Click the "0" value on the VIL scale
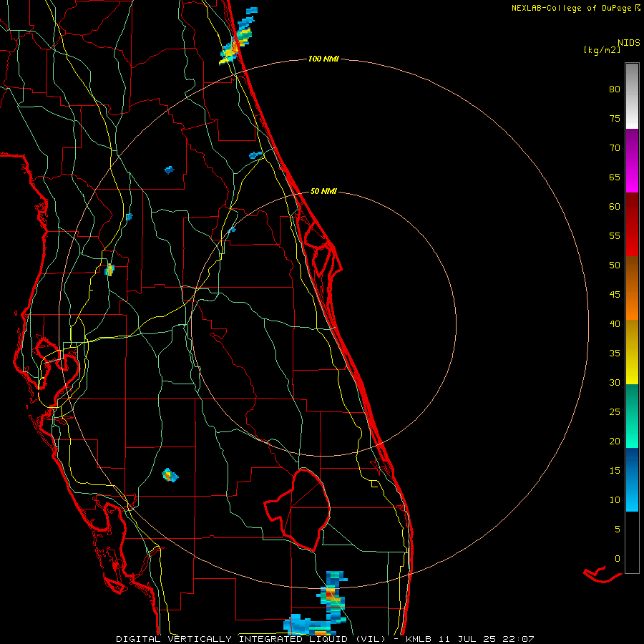The image size is (644, 644). point(618,559)
